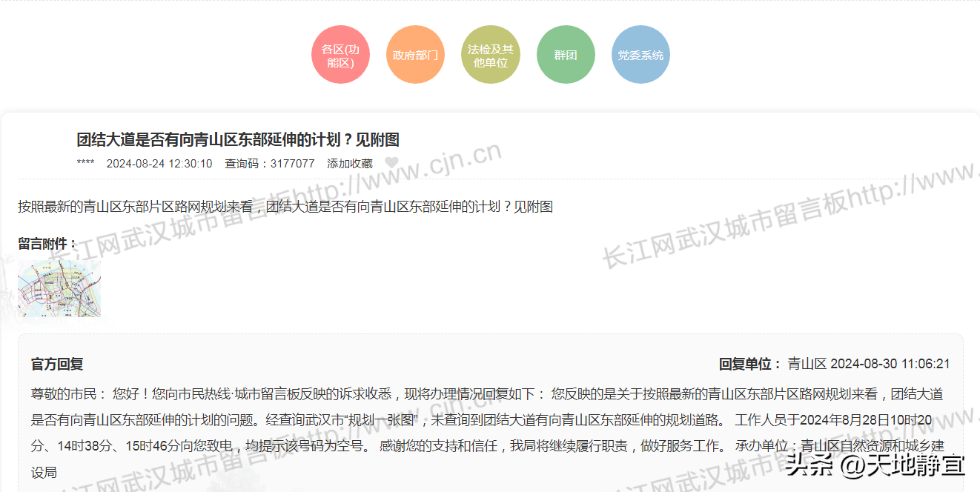Viewport: 980px width, 492px height.
Task: Click the reply timestamp 2024-08-30 11:06:21
Action: tap(890, 364)
